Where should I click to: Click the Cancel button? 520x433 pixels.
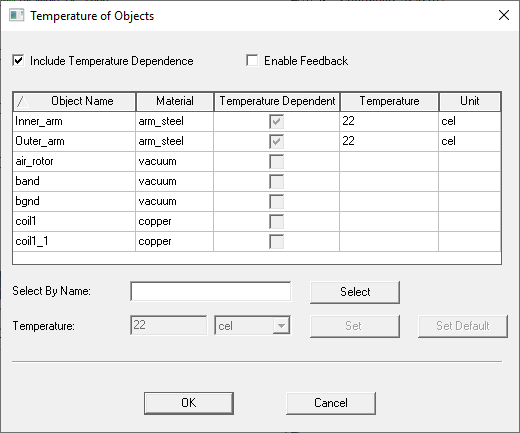pyautogui.click(x=331, y=403)
